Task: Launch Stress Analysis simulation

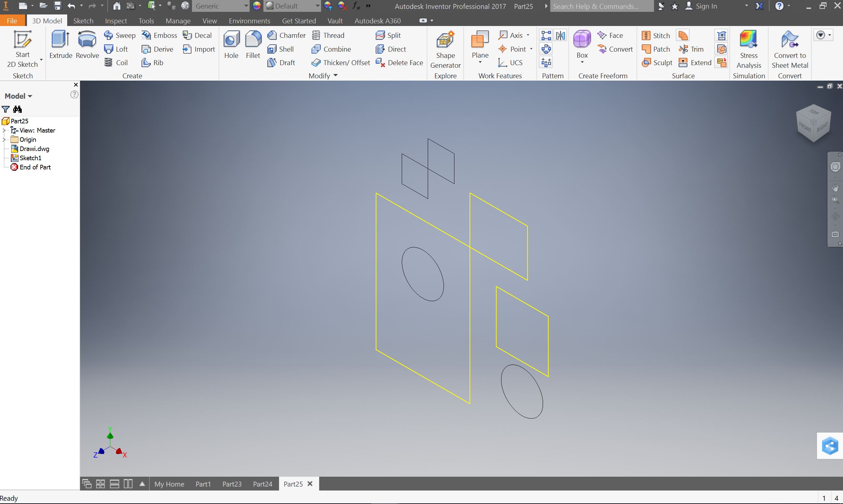Action: (x=748, y=49)
